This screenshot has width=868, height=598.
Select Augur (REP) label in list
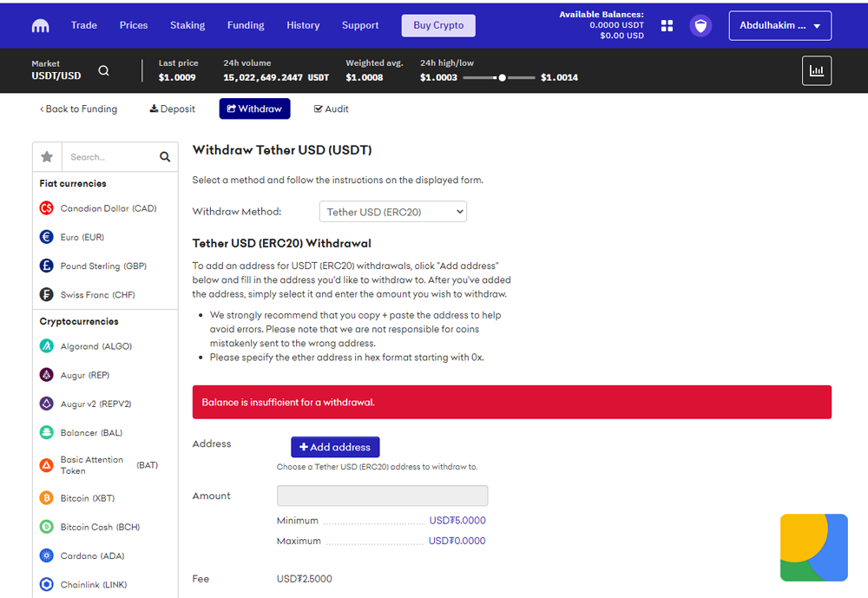click(x=85, y=375)
